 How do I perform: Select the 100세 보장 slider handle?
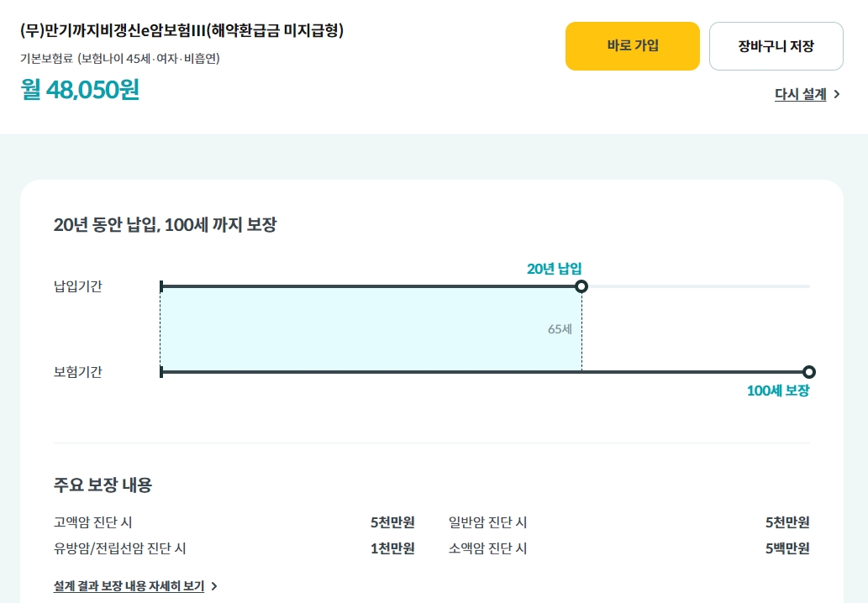click(x=809, y=372)
